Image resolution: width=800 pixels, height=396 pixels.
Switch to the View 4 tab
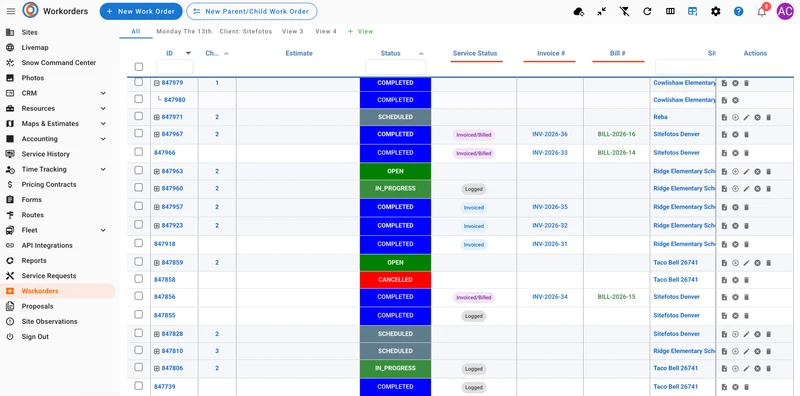point(326,32)
